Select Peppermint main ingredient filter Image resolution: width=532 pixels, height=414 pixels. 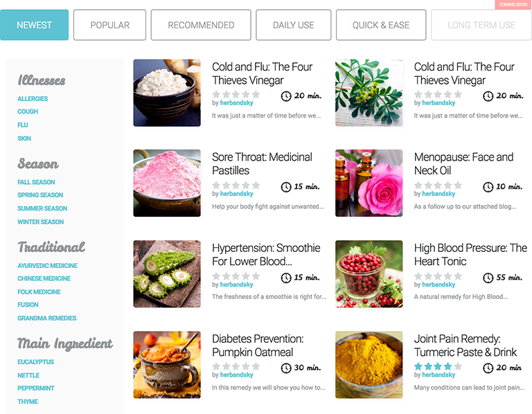(36, 388)
